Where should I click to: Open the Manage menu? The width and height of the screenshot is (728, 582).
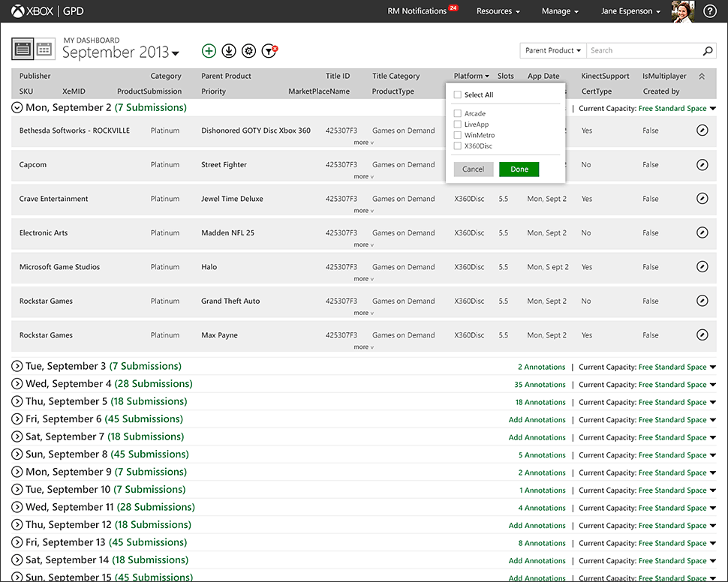tap(560, 11)
